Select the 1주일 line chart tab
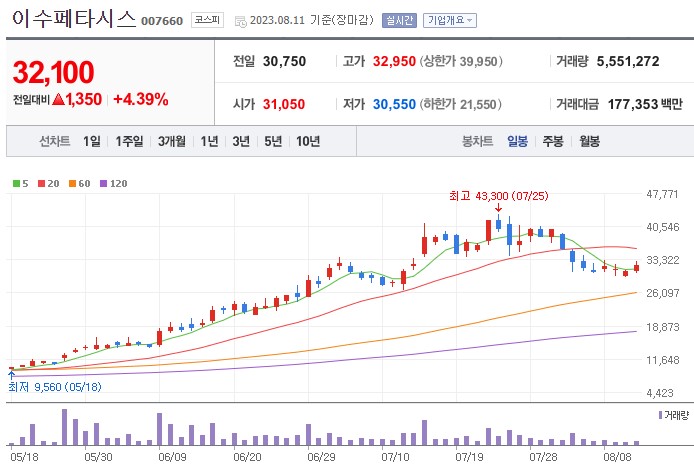Viewport: 694px width, 476px height. tap(129, 141)
